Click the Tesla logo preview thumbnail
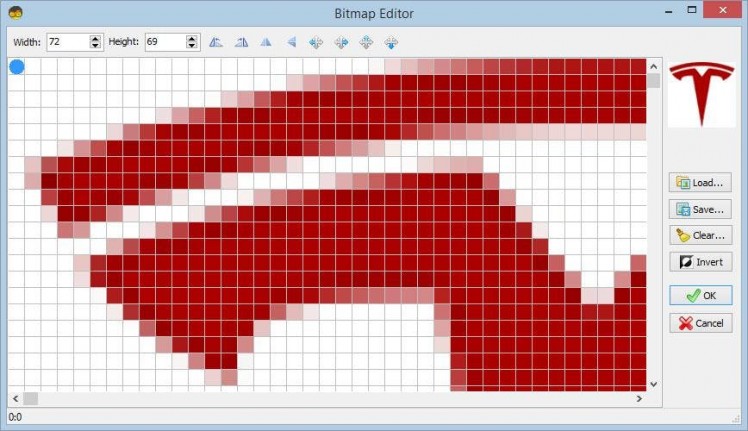The height and width of the screenshot is (431, 748). tap(701, 94)
